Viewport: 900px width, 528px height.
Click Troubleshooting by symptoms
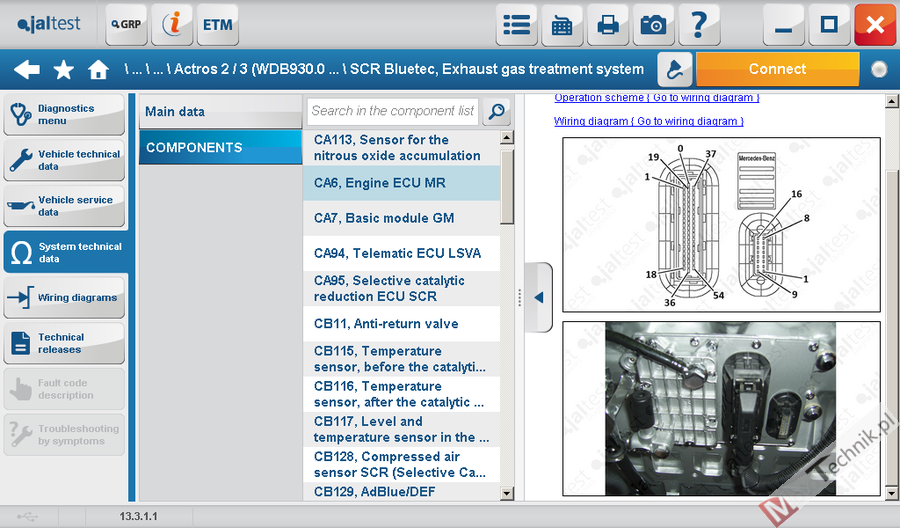click(64, 434)
